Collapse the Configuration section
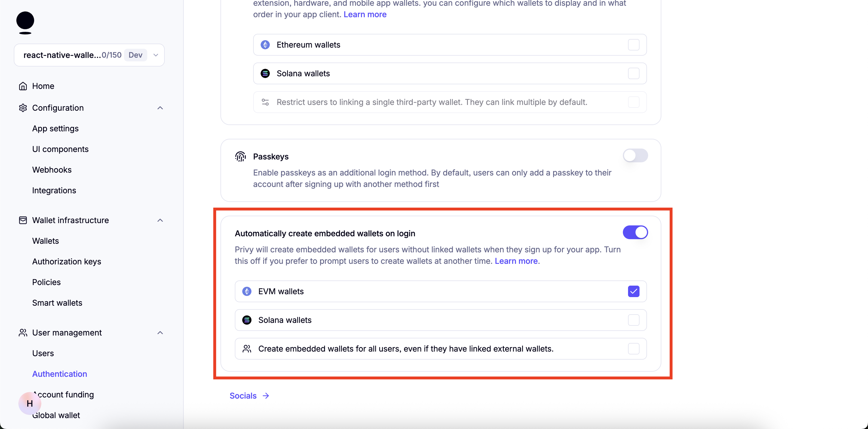This screenshot has width=868, height=429. (x=160, y=108)
